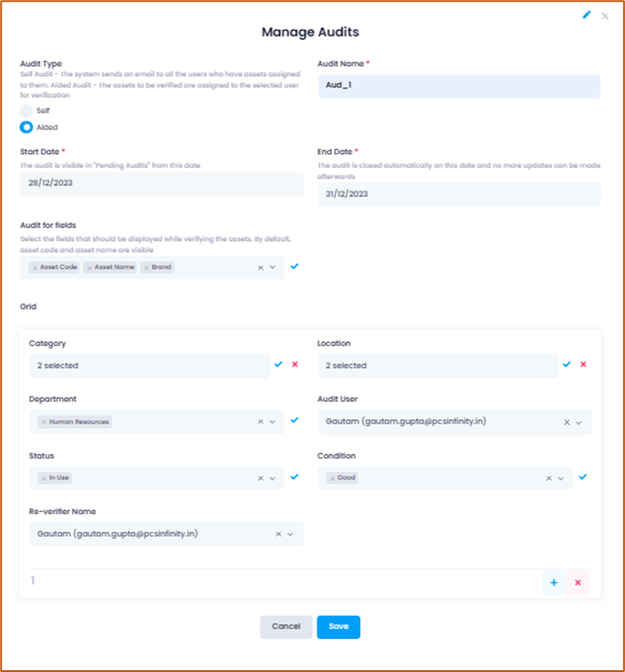Click the Cancel button
Image resolution: width=625 pixels, height=672 pixels.
286,627
